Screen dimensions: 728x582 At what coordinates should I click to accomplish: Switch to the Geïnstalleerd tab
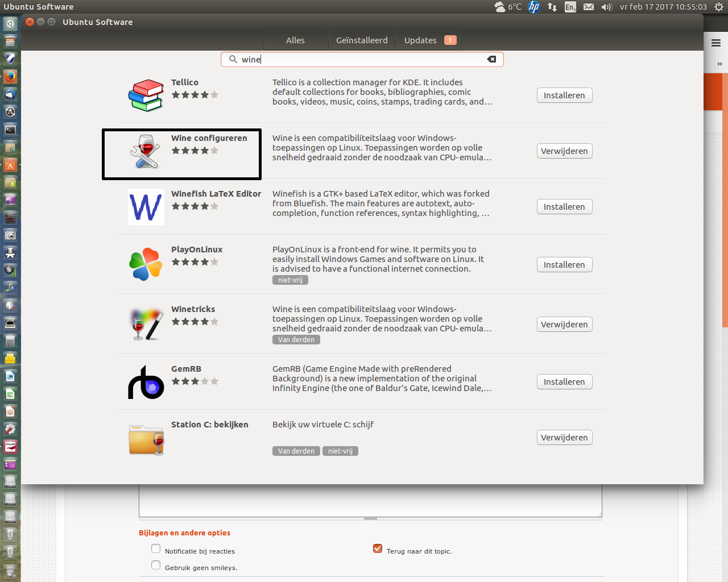(362, 40)
